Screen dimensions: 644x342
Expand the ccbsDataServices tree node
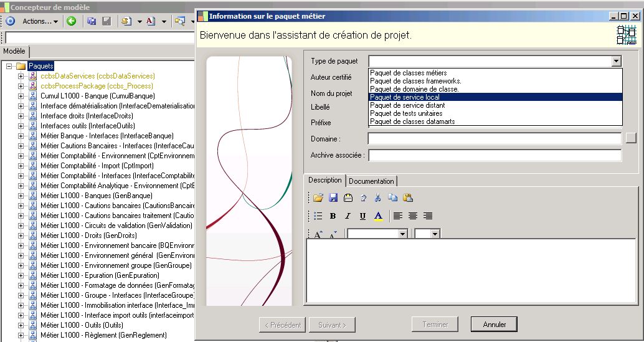pos(21,76)
